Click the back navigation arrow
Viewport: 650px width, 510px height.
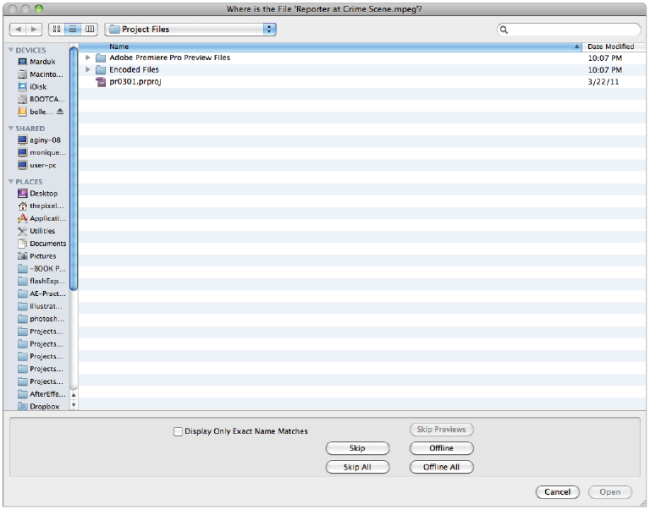(19, 30)
